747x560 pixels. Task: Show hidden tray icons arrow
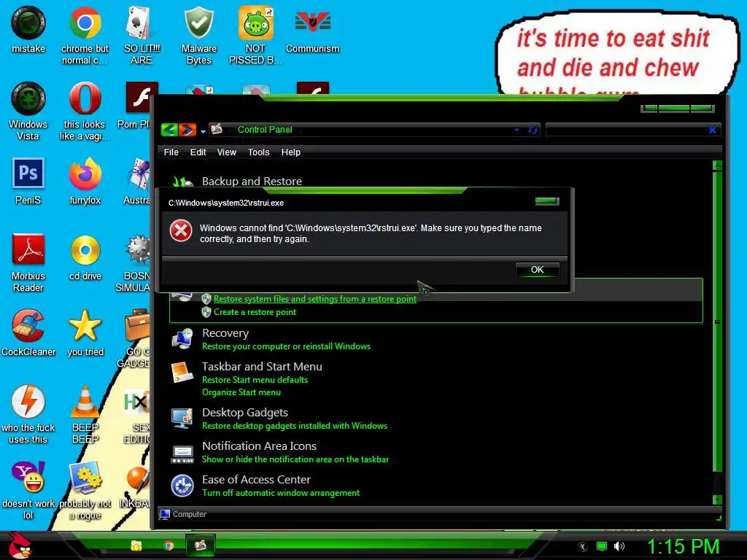583,547
